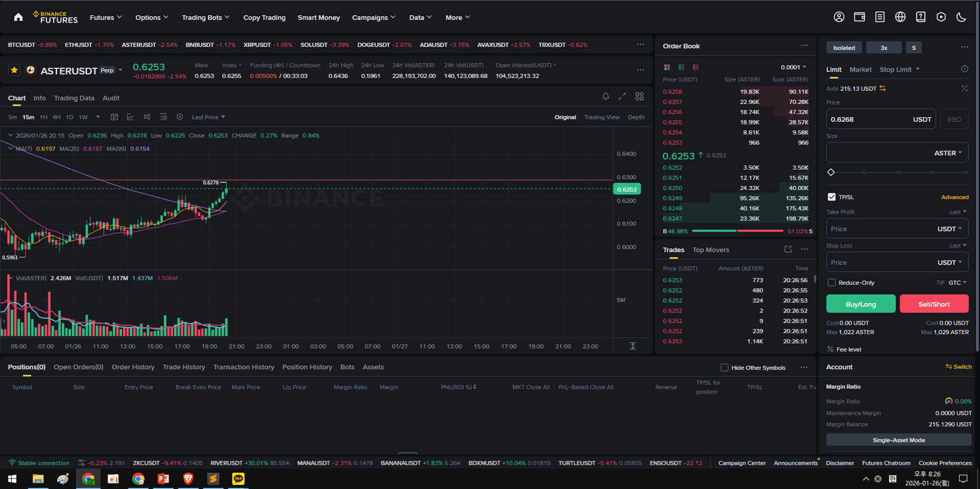Screen dimensions: 980x489
Task: Open the timeframe more intervals dropdown
Action: (98, 117)
